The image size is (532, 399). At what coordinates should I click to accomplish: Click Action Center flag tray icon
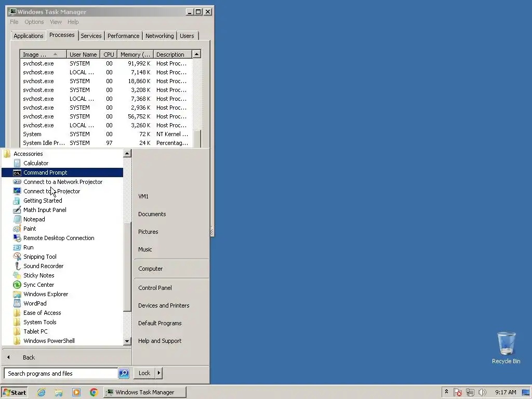457,392
